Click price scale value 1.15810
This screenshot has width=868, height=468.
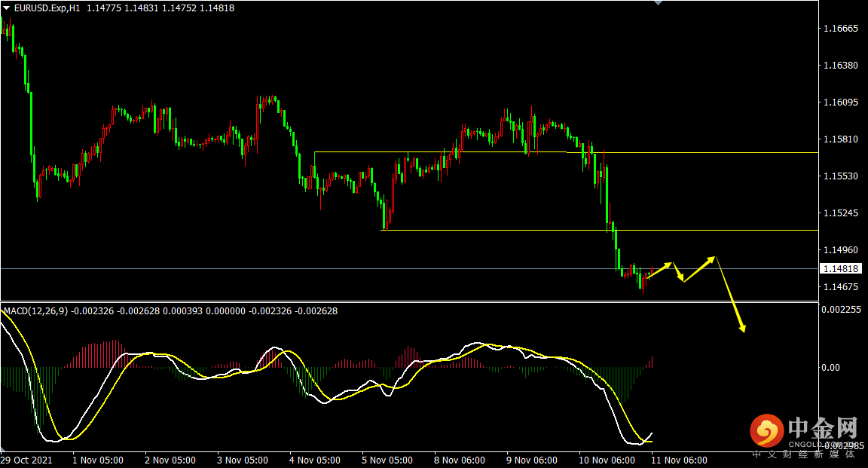click(x=841, y=139)
